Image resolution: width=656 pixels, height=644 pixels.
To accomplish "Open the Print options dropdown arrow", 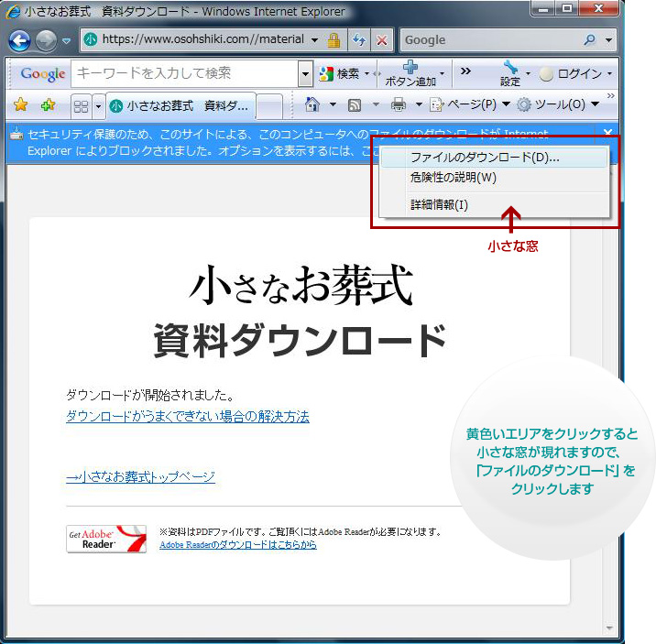I will pyautogui.click(x=419, y=104).
